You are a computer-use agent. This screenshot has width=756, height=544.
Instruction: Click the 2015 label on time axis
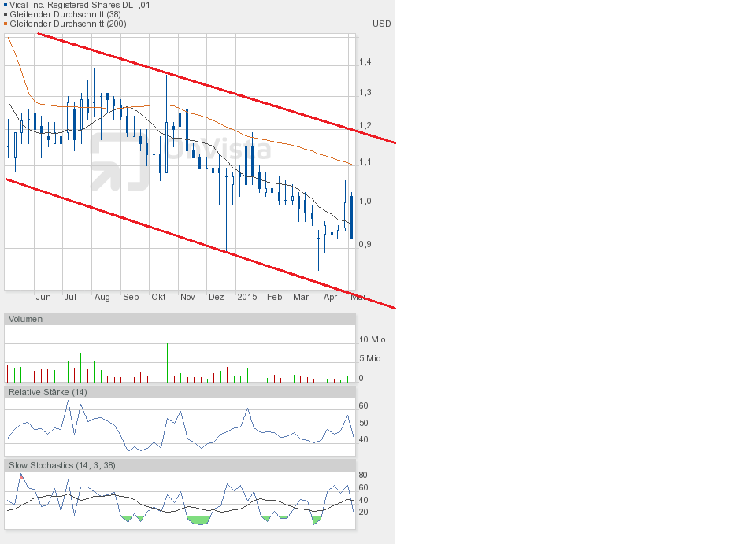click(247, 297)
